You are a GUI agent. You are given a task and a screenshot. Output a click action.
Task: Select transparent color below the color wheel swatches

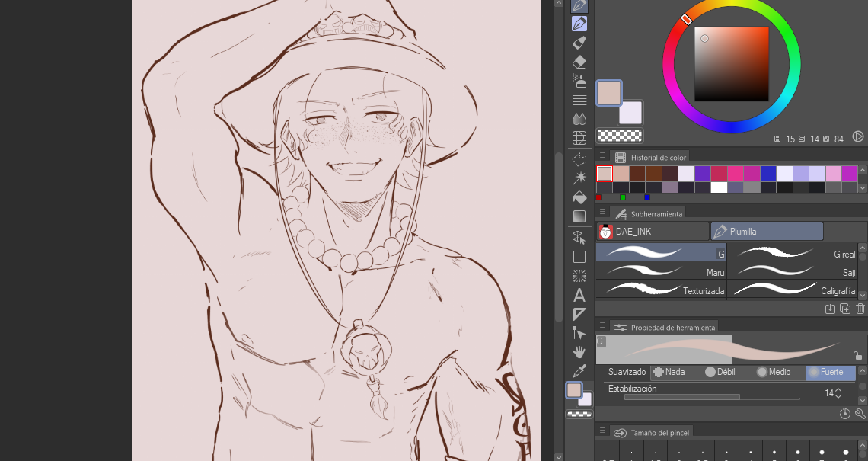pyautogui.click(x=620, y=135)
